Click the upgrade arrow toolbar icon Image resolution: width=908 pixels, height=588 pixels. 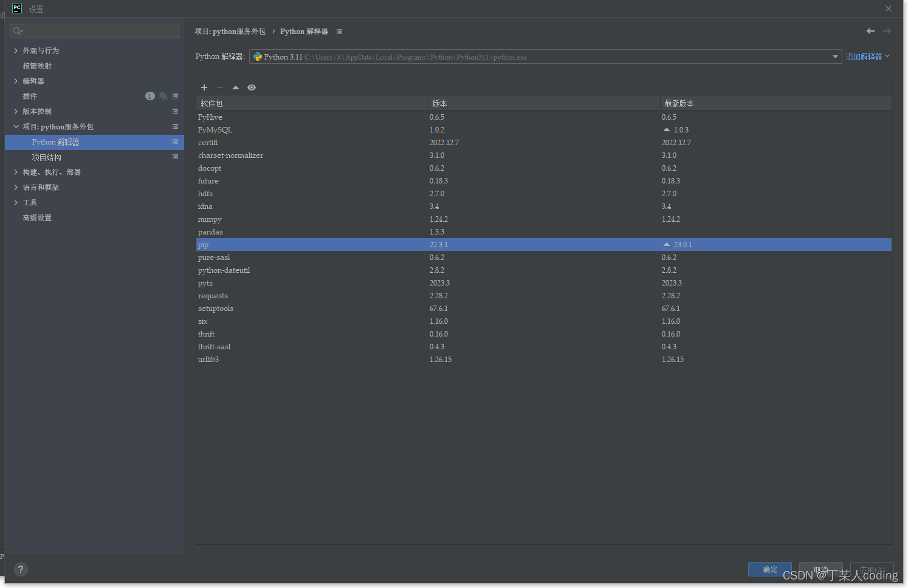[236, 87]
